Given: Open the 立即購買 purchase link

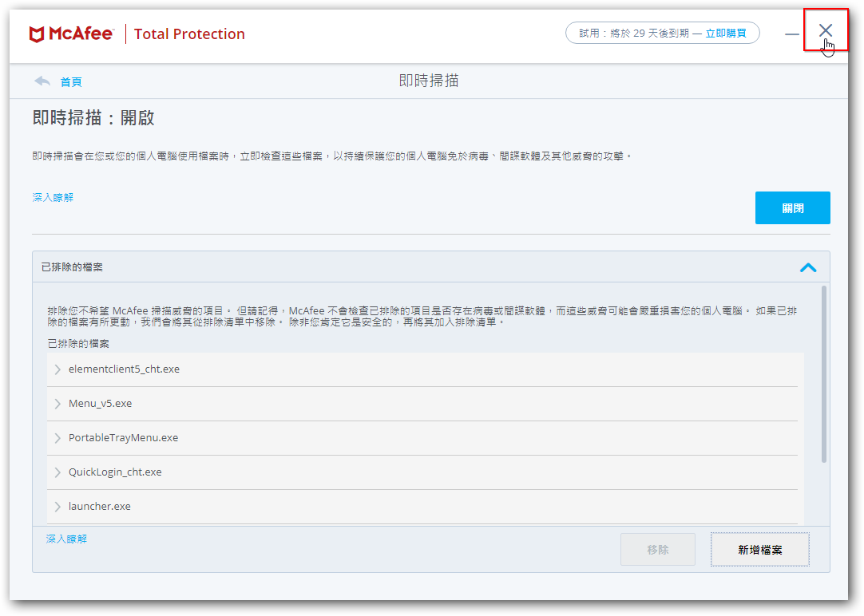Looking at the screenshot, I should pyautogui.click(x=726, y=34).
